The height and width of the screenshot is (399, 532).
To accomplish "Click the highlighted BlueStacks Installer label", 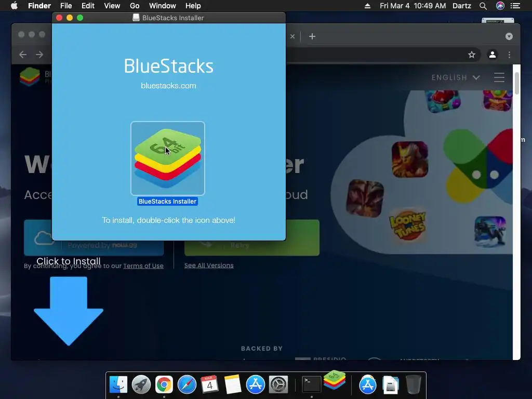I will click(x=167, y=201).
